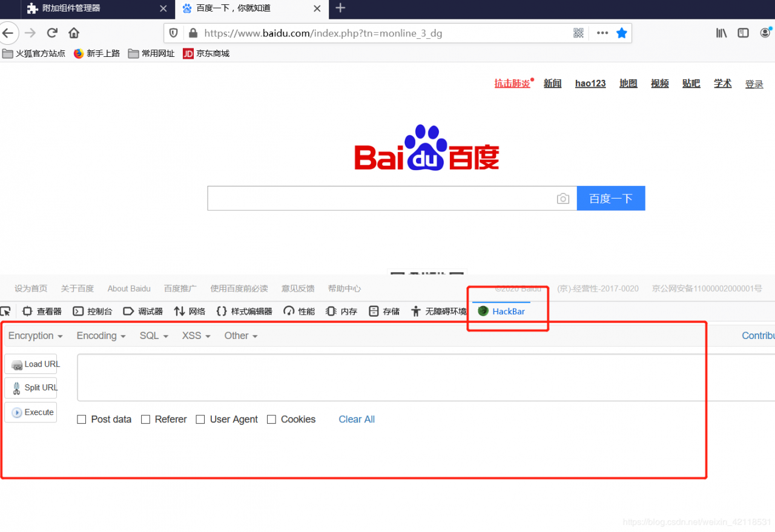Click the Execute button
This screenshot has width=775, height=532.
31,412
